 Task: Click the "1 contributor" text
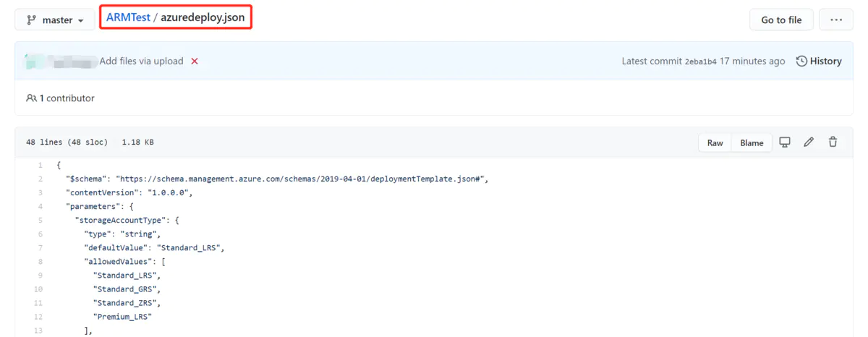tap(67, 98)
